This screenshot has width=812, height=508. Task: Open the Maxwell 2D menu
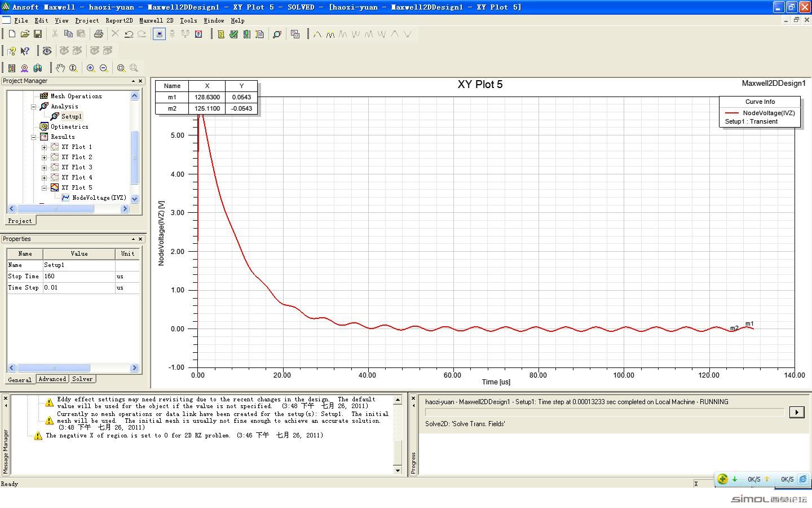pos(156,20)
